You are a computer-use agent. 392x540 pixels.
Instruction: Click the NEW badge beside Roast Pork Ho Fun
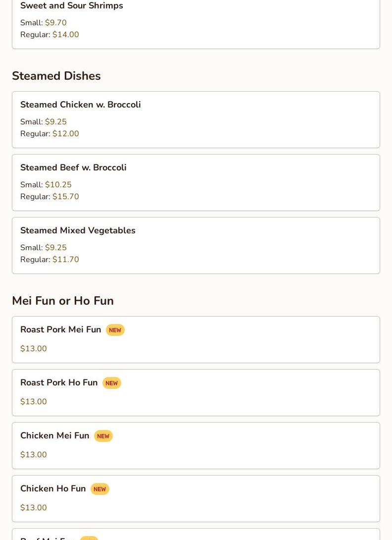point(111,383)
